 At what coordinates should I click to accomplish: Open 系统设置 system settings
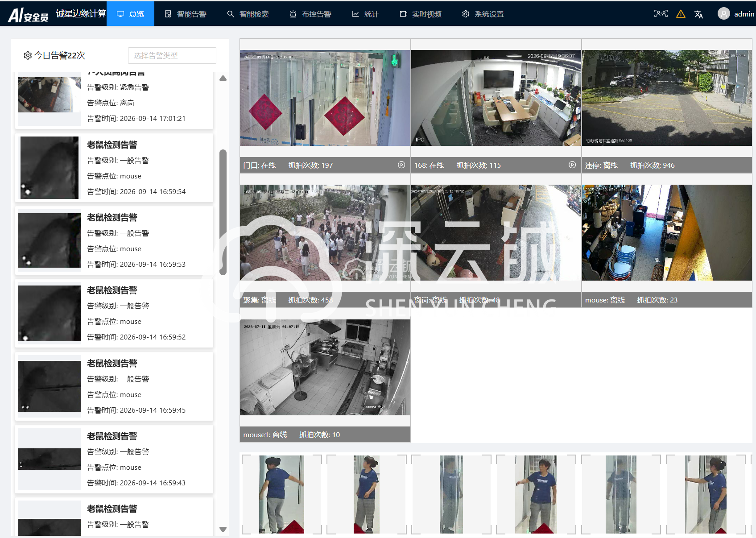483,14
